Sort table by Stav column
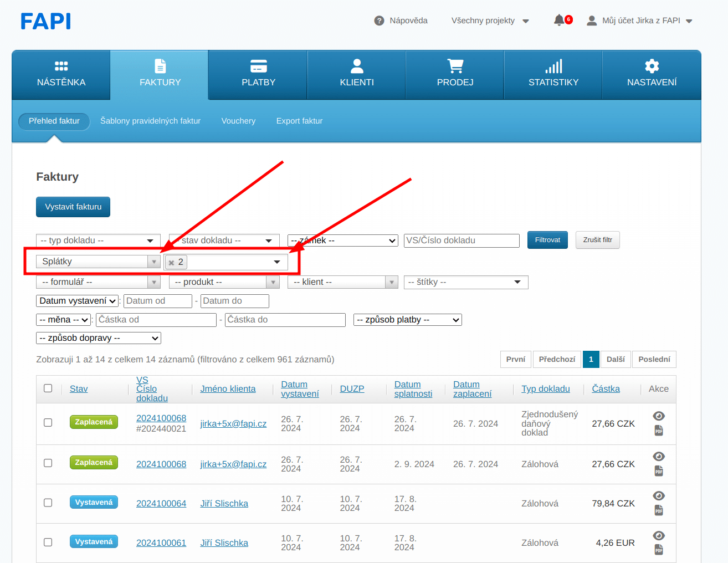Viewport: 728px width, 563px height. tap(79, 389)
